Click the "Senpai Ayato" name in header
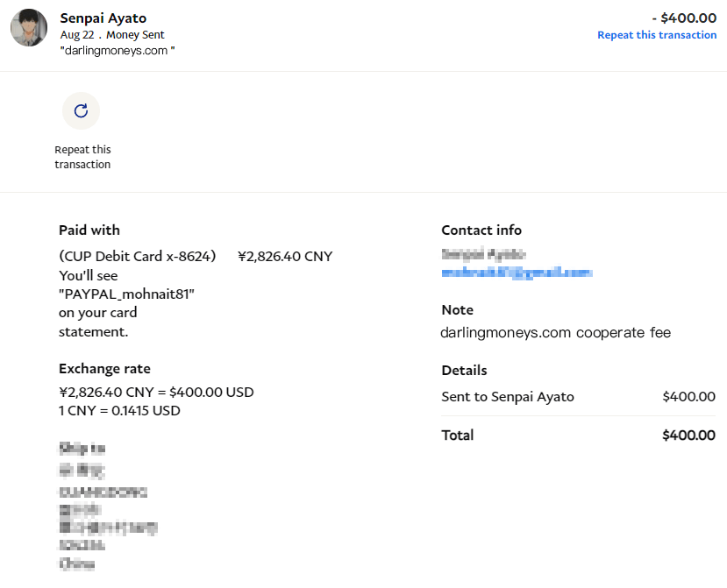The height and width of the screenshot is (588, 727). pyautogui.click(x=103, y=18)
